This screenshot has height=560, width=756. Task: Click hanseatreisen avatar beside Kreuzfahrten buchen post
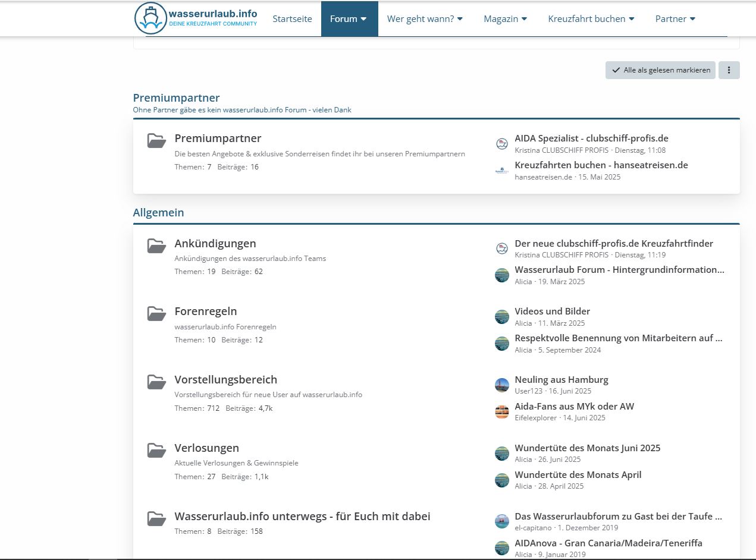(x=502, y=171)
